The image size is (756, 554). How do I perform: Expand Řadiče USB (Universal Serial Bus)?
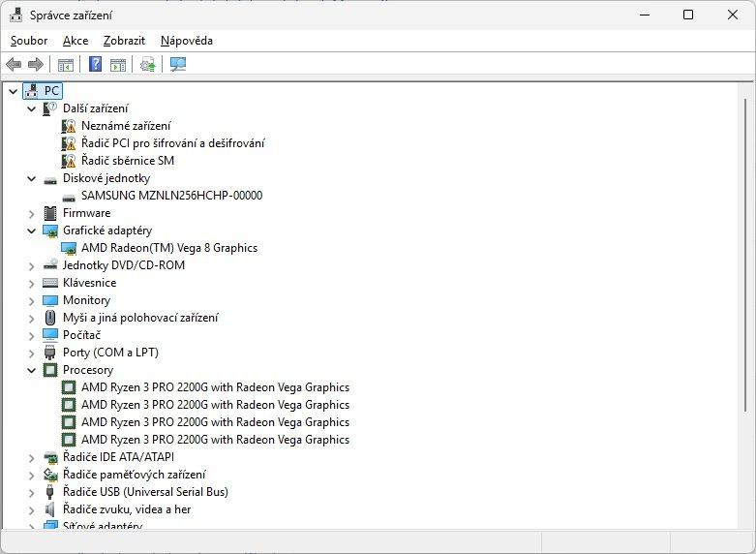pos(32,492)
